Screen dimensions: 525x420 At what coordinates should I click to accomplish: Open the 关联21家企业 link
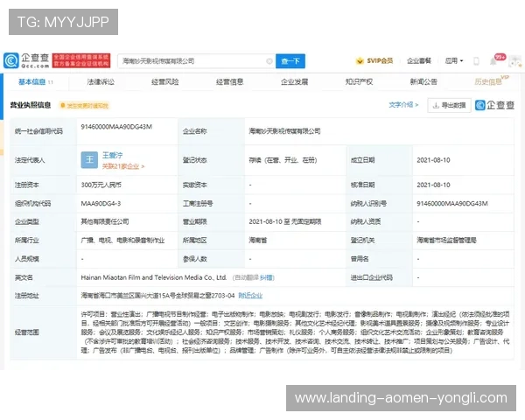pyautogui.click(x=122, y=166)
